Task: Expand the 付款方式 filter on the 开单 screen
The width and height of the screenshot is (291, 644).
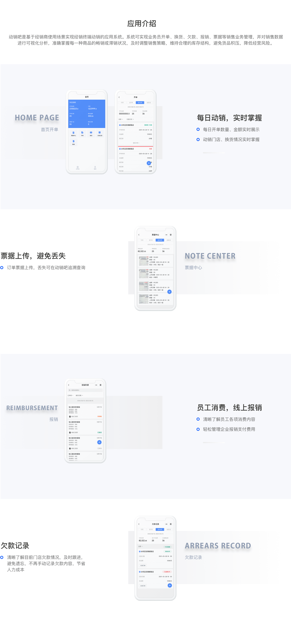Action: point(130,119)
